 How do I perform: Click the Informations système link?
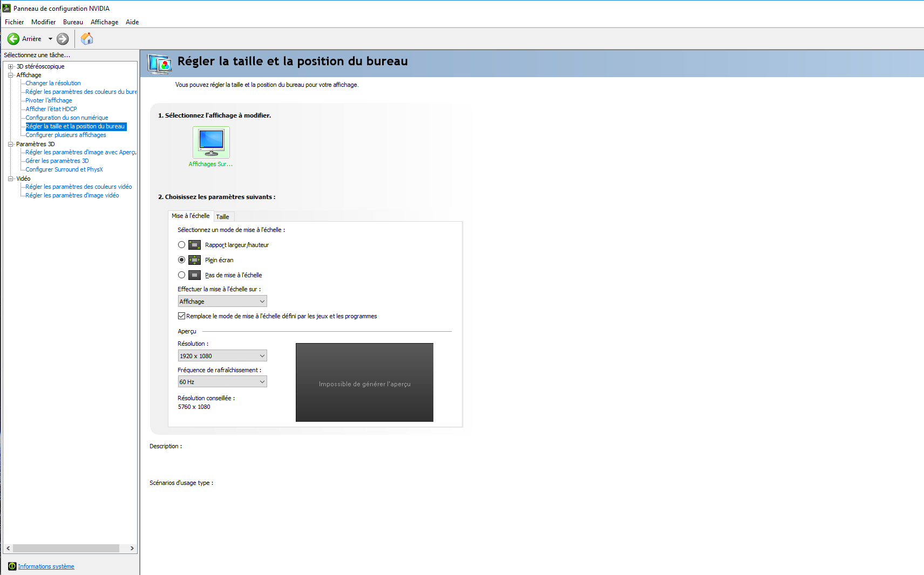(46, 566)
